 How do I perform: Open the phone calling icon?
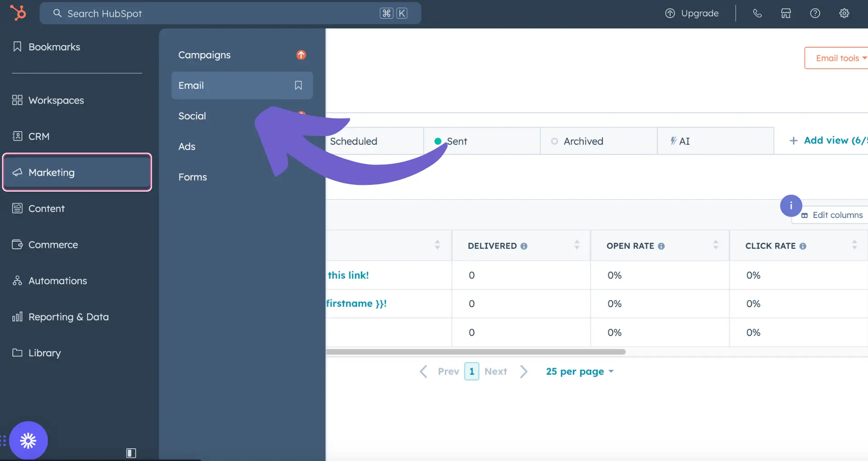point(757,14)
